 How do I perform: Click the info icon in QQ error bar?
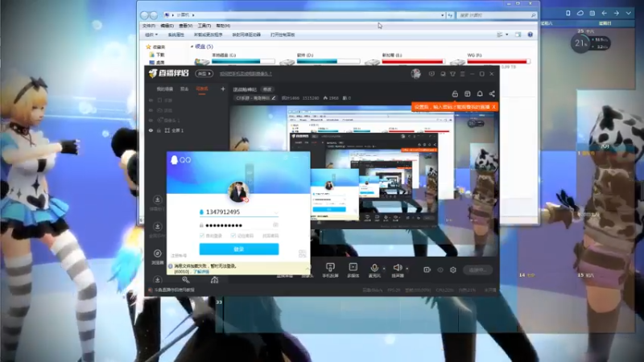click(170, 266)
